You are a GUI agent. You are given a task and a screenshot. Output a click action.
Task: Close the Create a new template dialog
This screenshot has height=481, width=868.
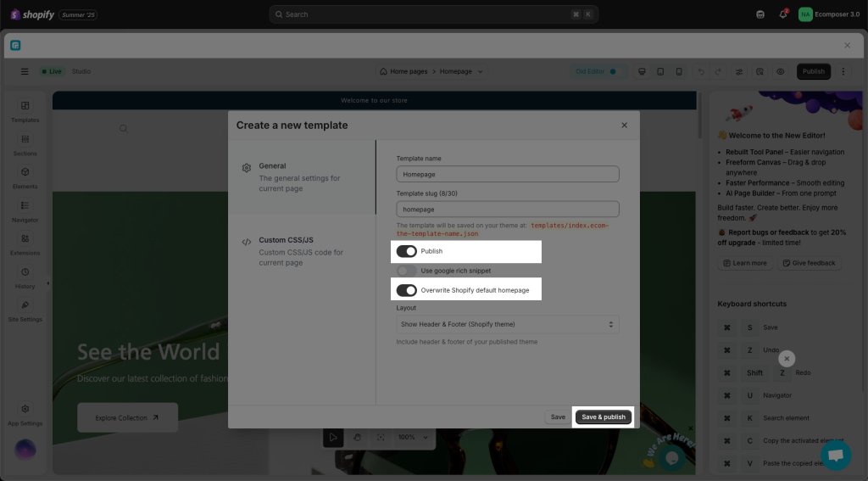click(x=625, y=126)
